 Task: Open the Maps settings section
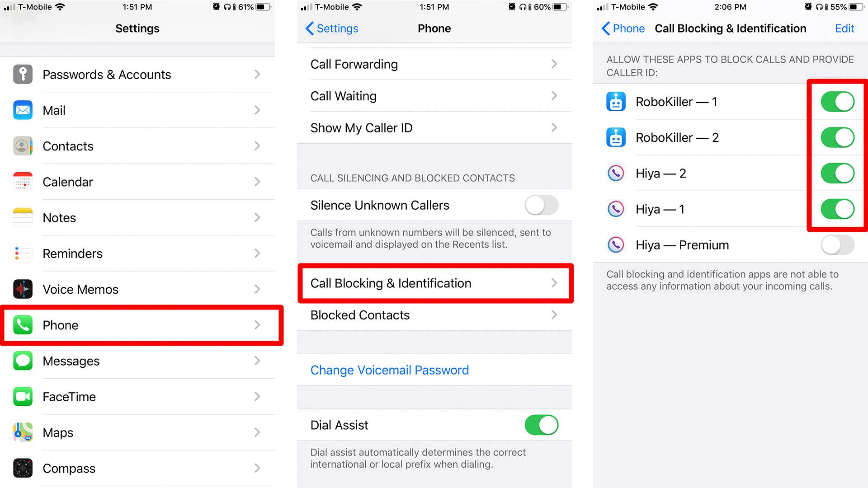click(x=137, y=432)
